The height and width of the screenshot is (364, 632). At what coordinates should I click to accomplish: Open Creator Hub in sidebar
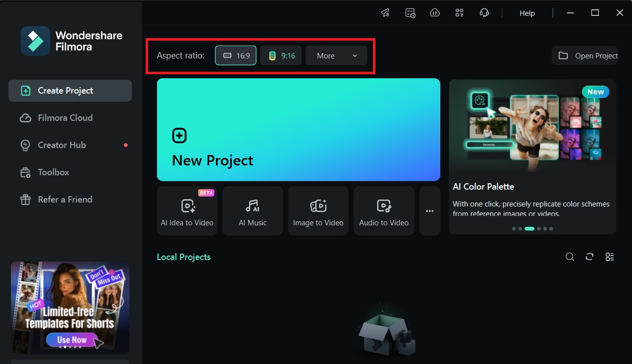pyautogui.click(x=70, y=145)
